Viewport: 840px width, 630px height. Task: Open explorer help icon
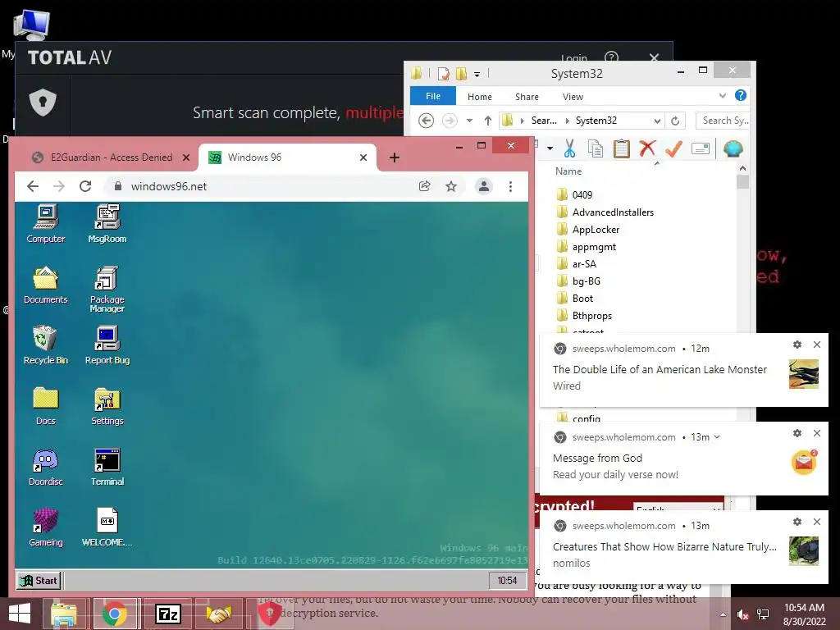741,95
